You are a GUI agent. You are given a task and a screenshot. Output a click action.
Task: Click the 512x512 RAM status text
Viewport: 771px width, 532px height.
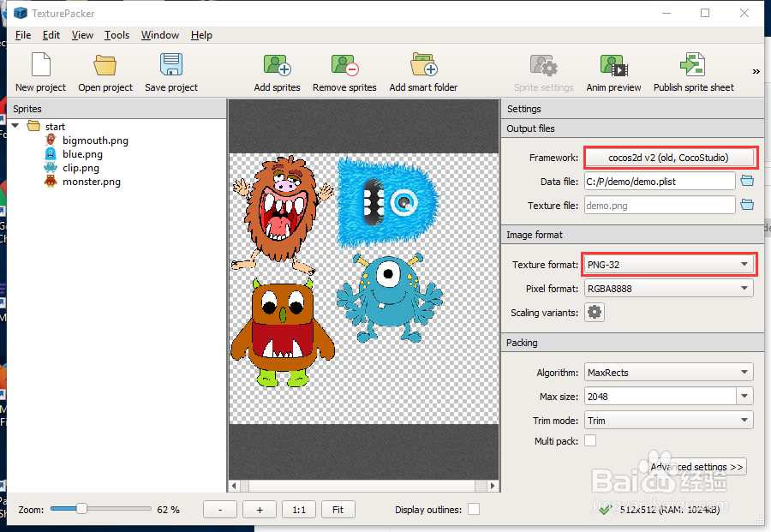(x=670, y=510)
